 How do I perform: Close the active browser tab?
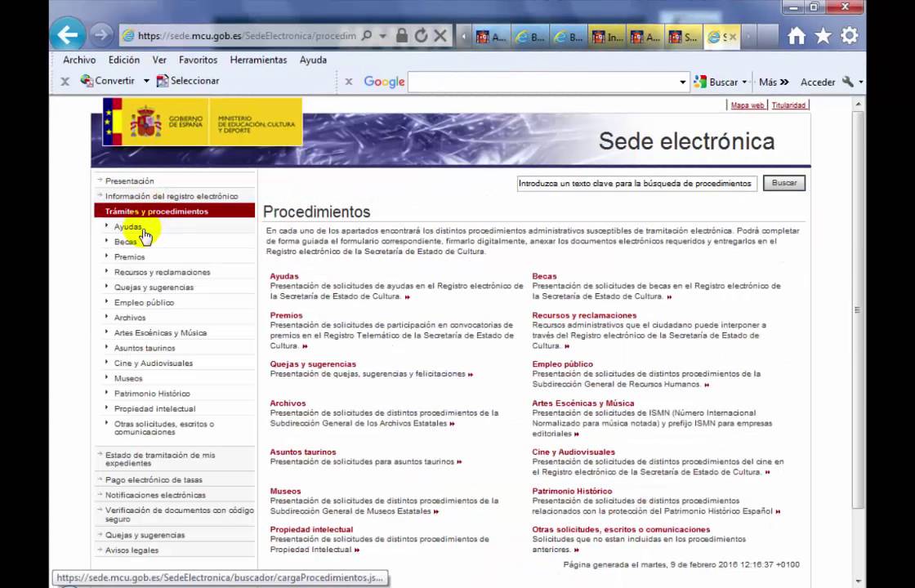pyautogui.click(x=732, y=38)
